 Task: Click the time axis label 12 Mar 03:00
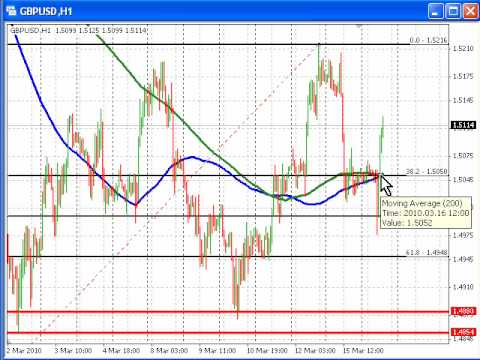(x=315, y=351)
